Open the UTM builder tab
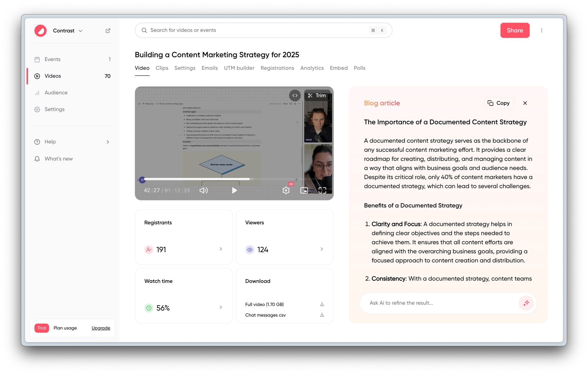The height and width of the screenshot is (374, 588). (x=239, y=68)
